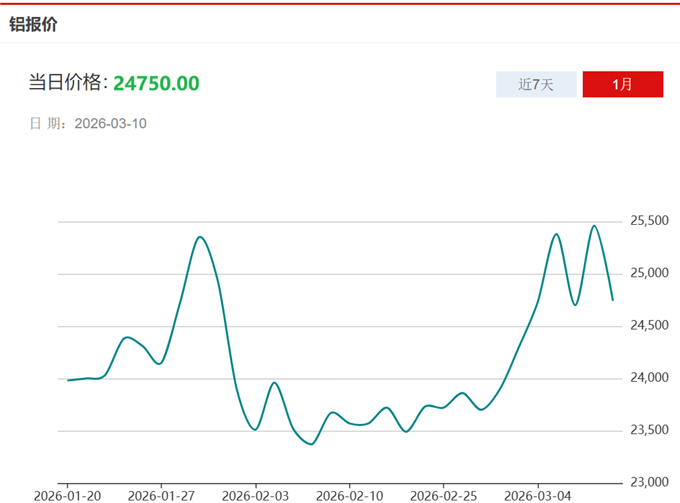Select the 1月 range tab
680x503 pixels.
(x=622, y=85)
